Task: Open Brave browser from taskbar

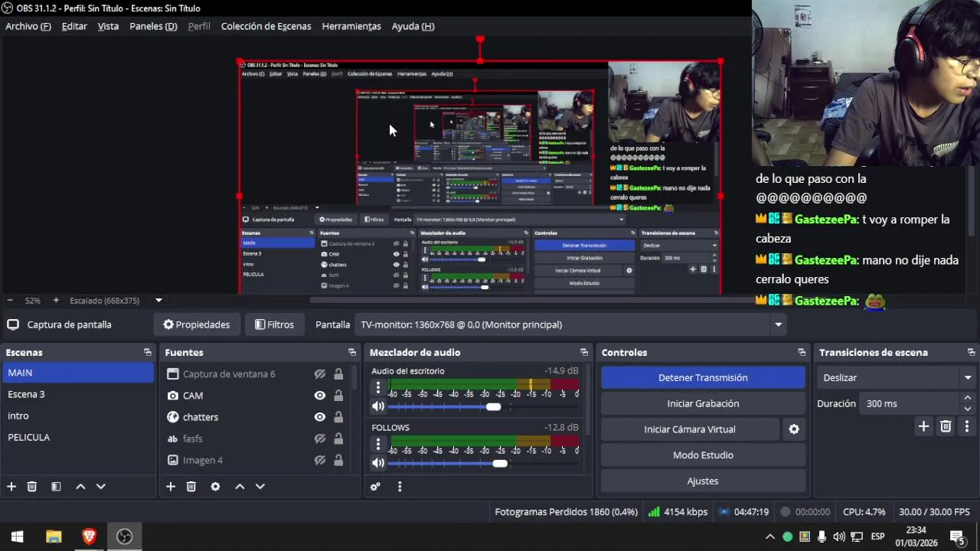Action: point(89,536)
